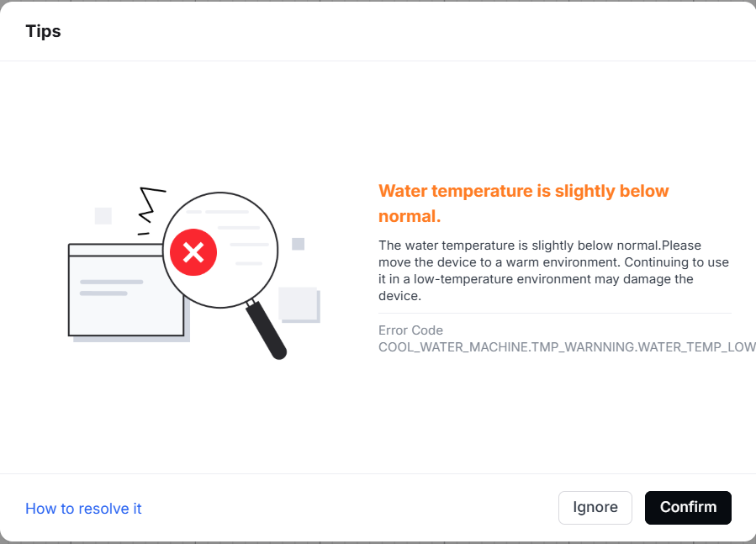This screenshot has height=544, width=756.
Task: Click the short dash mark beneath the zigzag
Action: point(144,234)
